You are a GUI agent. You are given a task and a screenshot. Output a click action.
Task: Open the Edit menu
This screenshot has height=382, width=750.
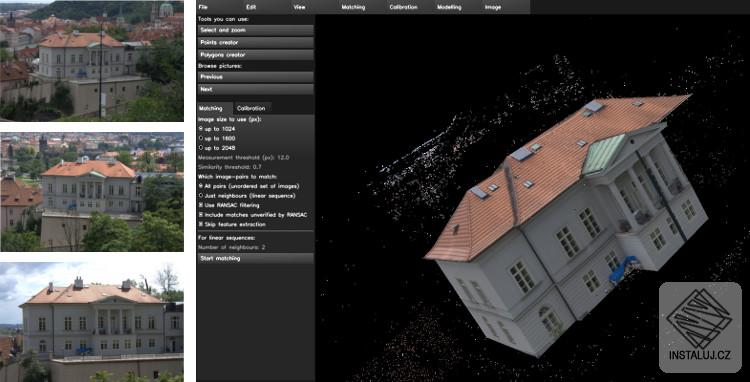click(251, 7)
